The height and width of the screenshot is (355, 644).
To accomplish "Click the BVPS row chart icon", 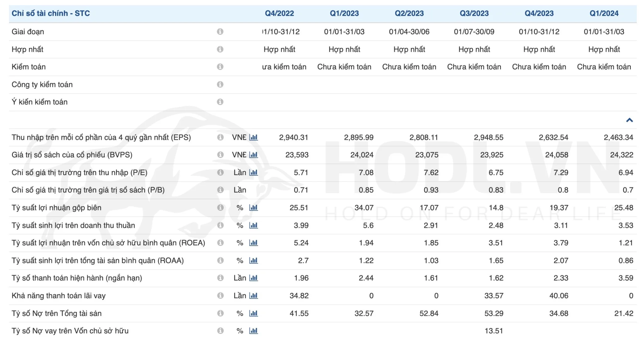I will (253, 155).
